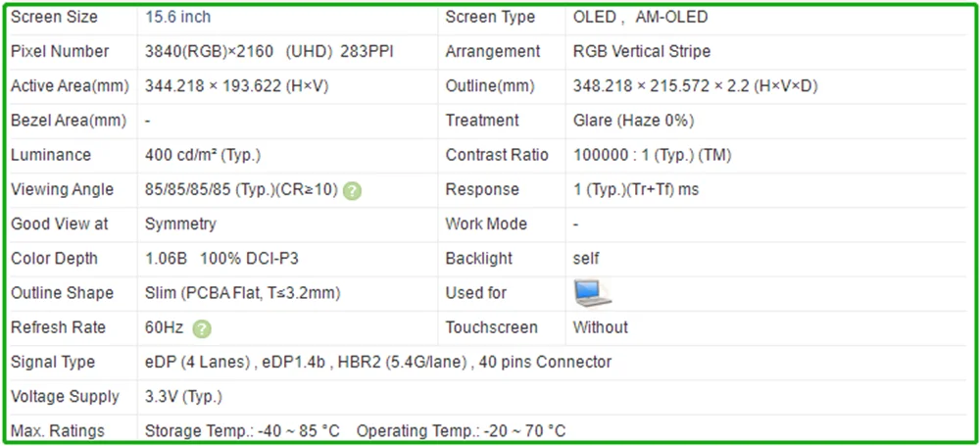The image size is (980, 446).
Task: Click the 'Viewing Angle' label
Action: pos(62,189)
